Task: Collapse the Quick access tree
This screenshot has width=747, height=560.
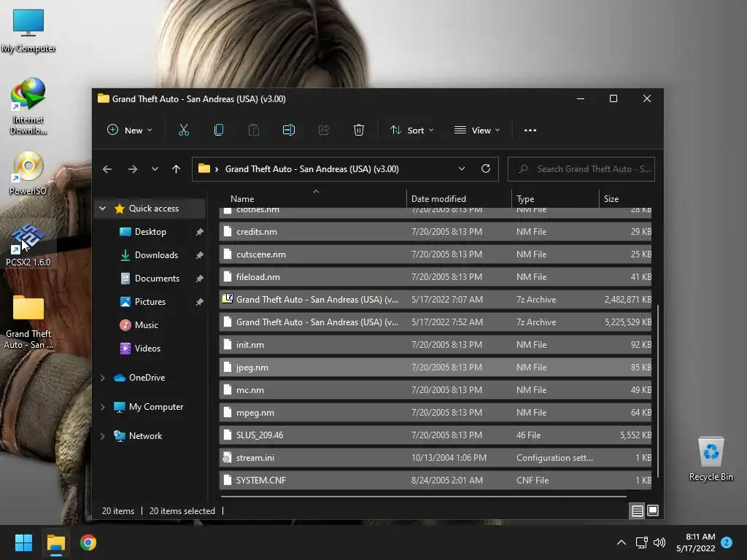Action: coord(102,209)
